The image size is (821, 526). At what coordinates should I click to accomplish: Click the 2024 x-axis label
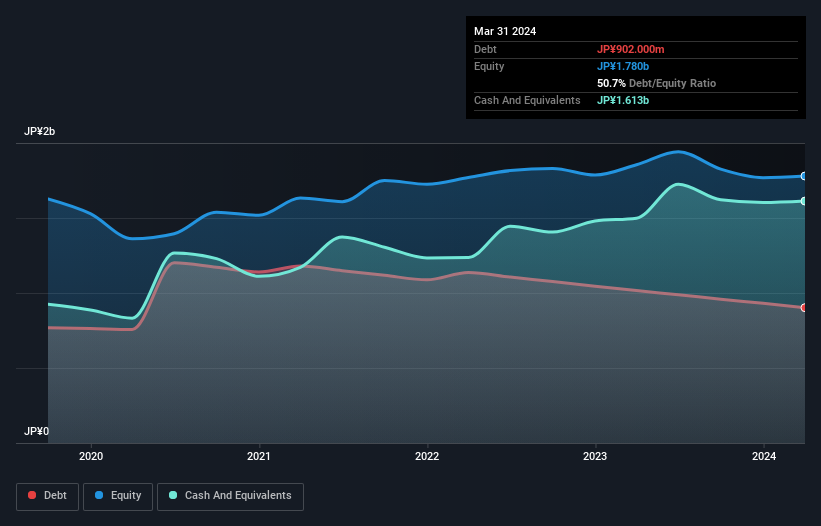(764, 456)
